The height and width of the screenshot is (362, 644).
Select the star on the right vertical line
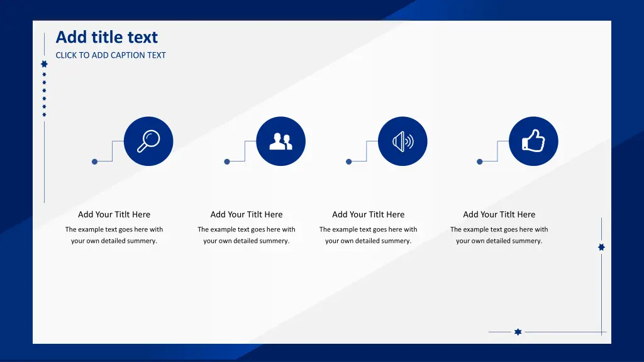coord(601,248)
